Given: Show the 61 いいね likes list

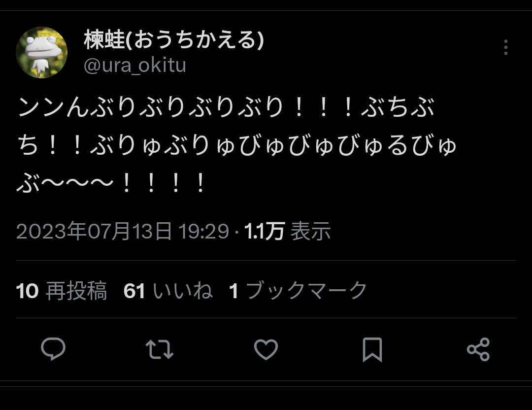Looking at the screenshot, I should click(x=168, y=291).
